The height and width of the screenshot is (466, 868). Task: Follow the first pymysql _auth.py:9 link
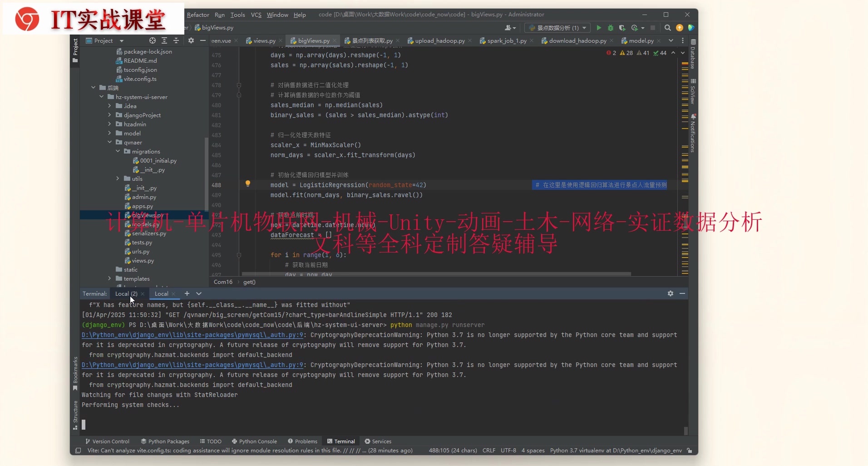click(192, 335)
